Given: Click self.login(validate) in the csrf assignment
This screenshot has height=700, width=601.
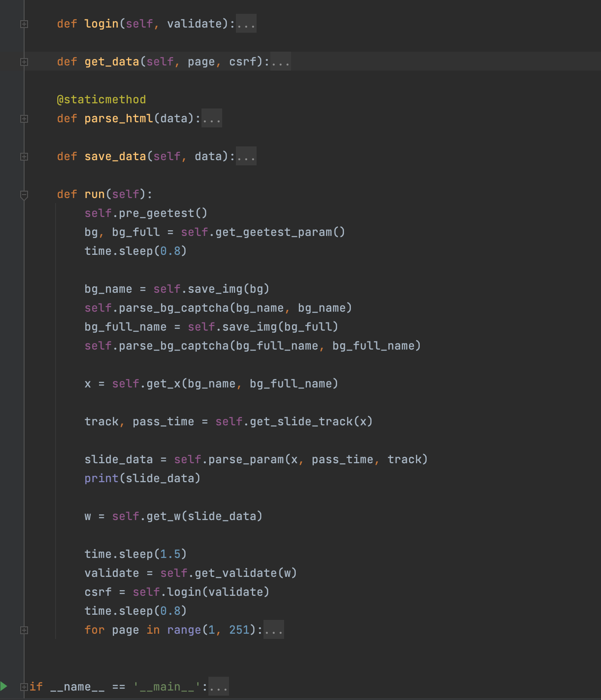Looking at the screenshot, I should (x=201, y=592).
